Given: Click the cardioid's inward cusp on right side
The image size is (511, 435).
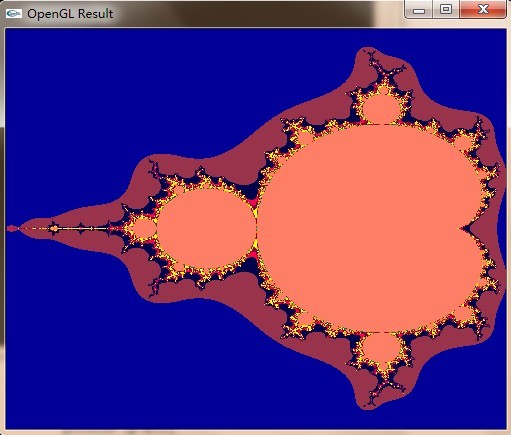Looking at the screenshot, I should [x=463, y=229].
